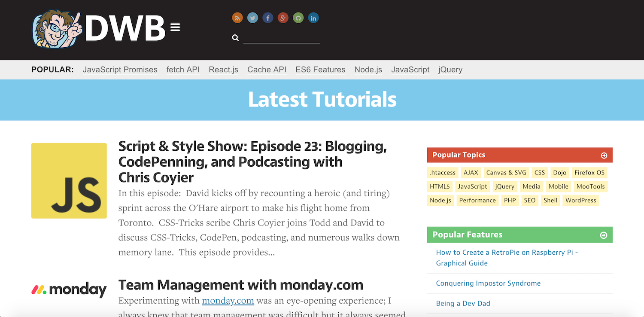Open How to Create a RetroPie feature
Viewport: 644px width, 317px height.
point(507,258)
